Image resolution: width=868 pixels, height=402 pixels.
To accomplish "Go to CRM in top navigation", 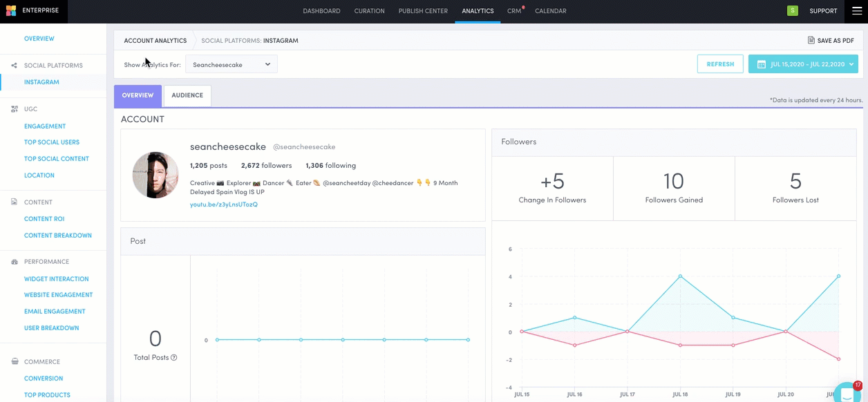I will tap(513, 11).
